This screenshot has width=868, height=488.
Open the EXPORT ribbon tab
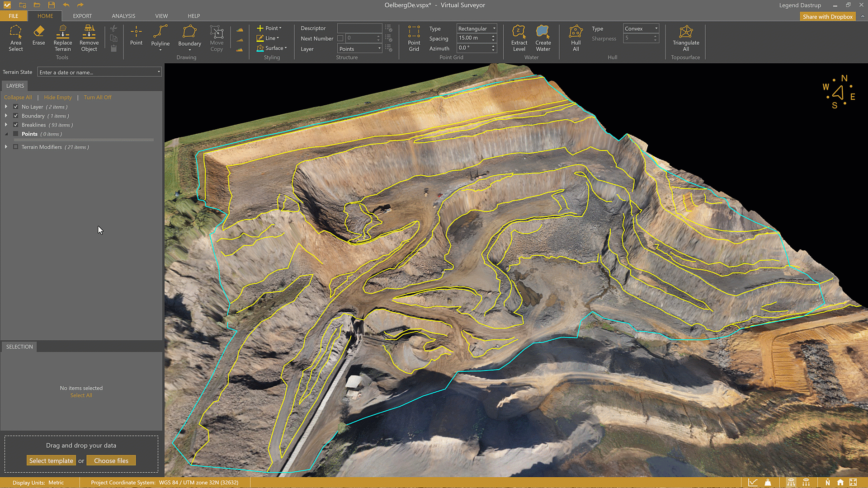[x=82, y=16]
